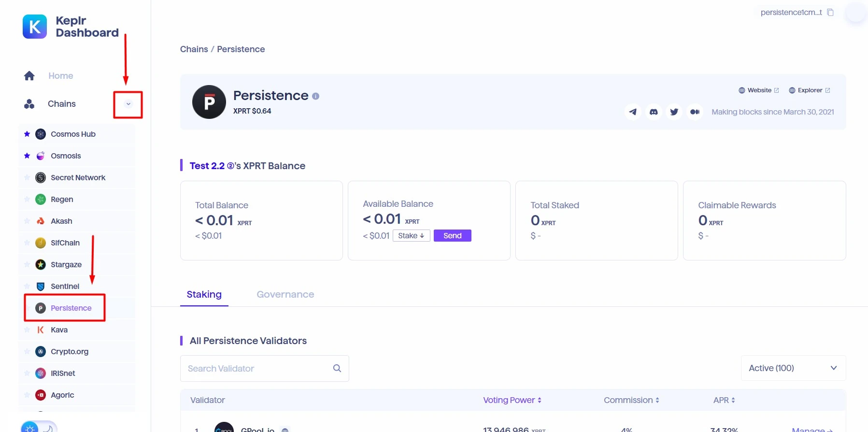Viewport: 868px width, 432px height.
Task: Open Persistence Website link
Action: pyautogui.click(x=759, y=90)
